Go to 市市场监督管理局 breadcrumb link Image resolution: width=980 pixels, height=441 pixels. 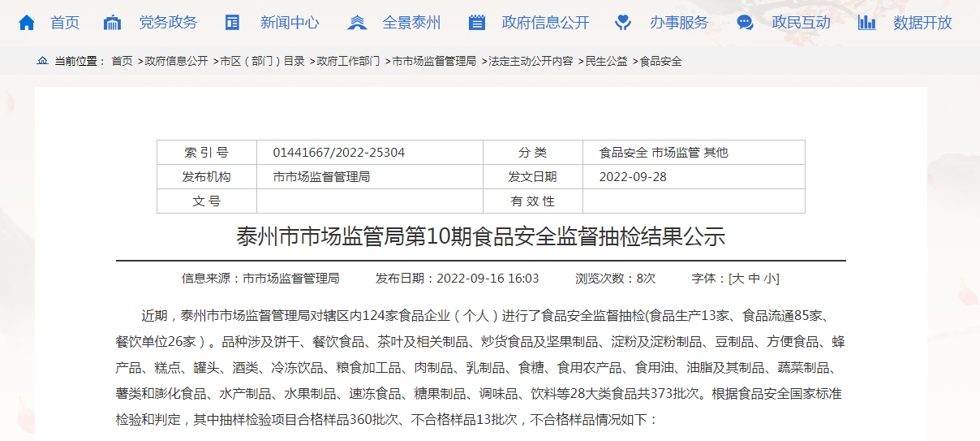(434, 61)
